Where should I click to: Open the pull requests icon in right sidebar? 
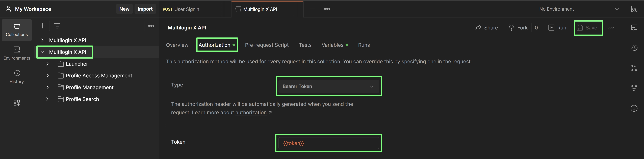(634, 68)
